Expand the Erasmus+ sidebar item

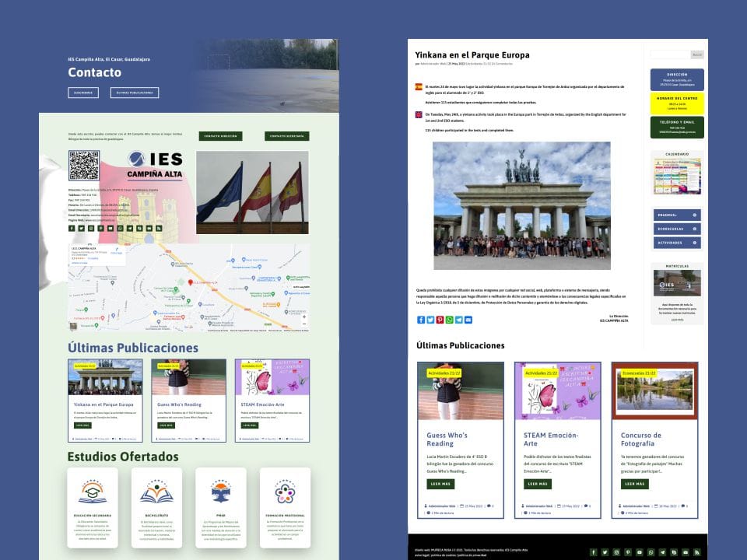tap(676, 215)
